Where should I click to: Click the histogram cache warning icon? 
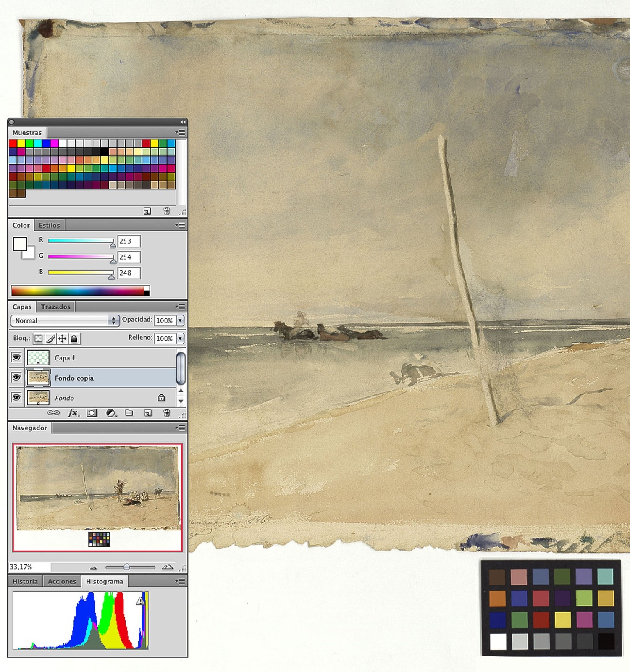click(140, 601)
